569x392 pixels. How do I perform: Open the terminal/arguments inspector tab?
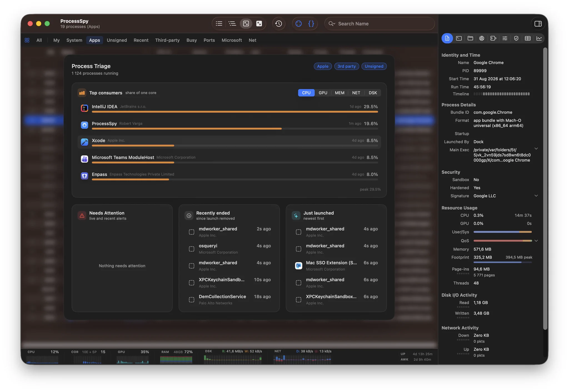tap(459, 38)
